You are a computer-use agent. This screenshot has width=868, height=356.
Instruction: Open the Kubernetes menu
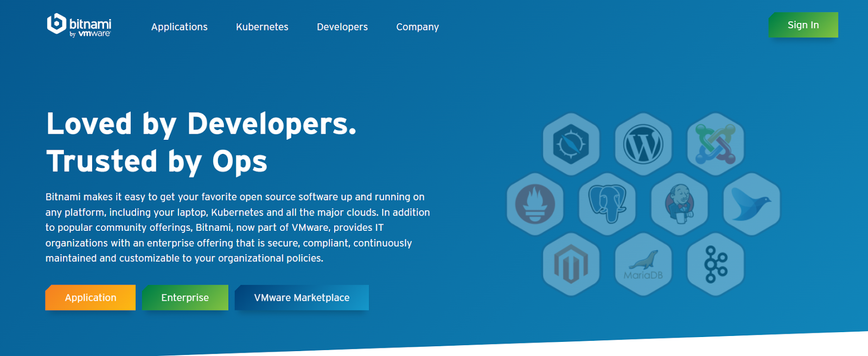tap(262, 27)
